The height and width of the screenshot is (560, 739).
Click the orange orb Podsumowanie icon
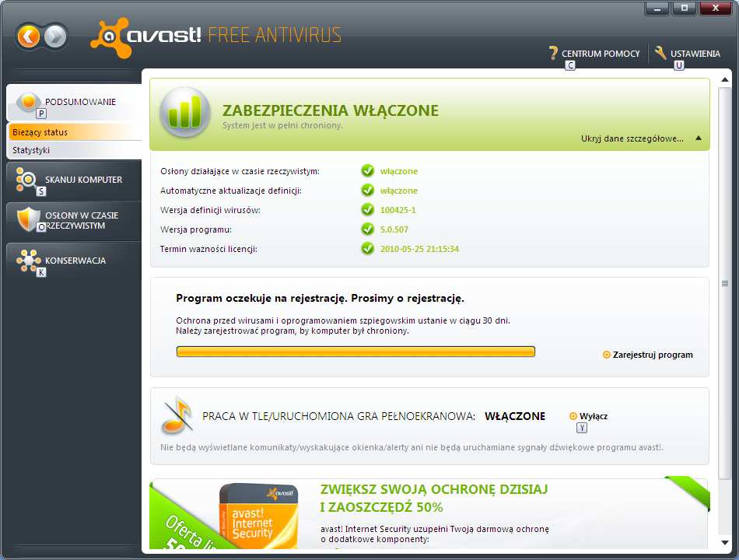click(x=28, y=101)
